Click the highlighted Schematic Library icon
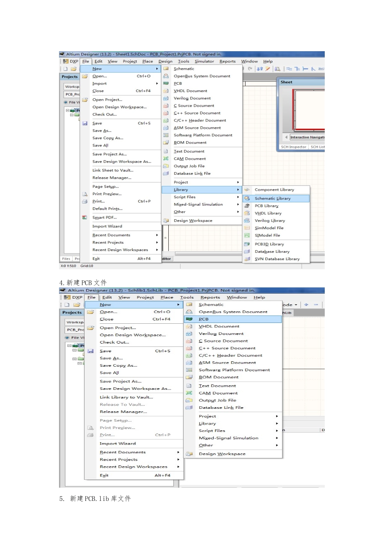 [x=247, y=199]
